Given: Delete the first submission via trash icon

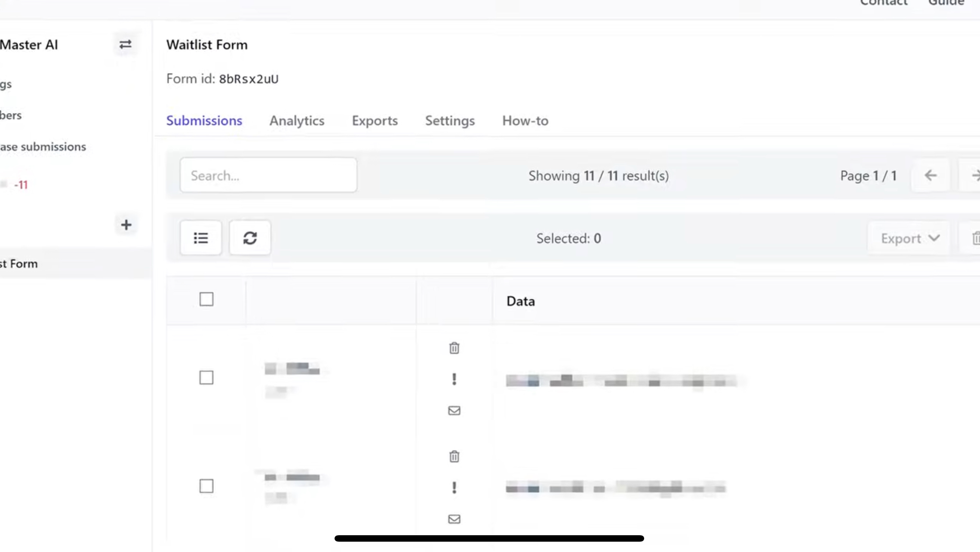Looking at the screenshot, I should (x=454, y=348).
